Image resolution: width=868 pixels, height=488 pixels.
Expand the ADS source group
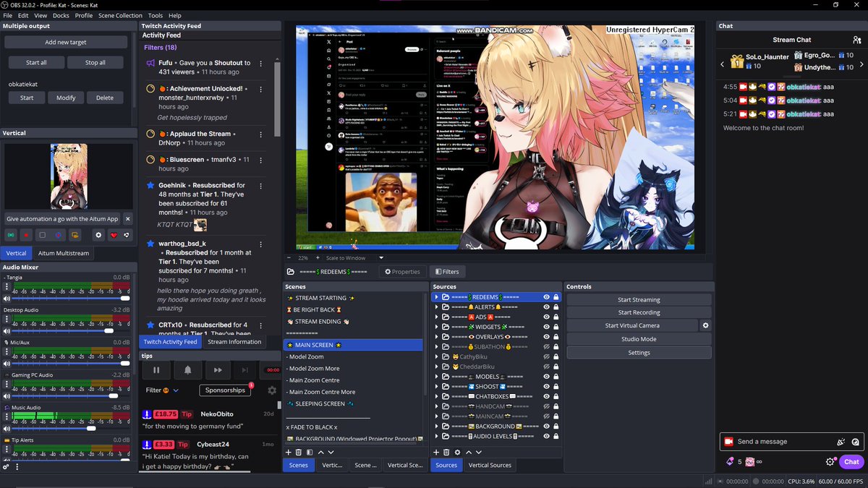(x=436, y=317)
